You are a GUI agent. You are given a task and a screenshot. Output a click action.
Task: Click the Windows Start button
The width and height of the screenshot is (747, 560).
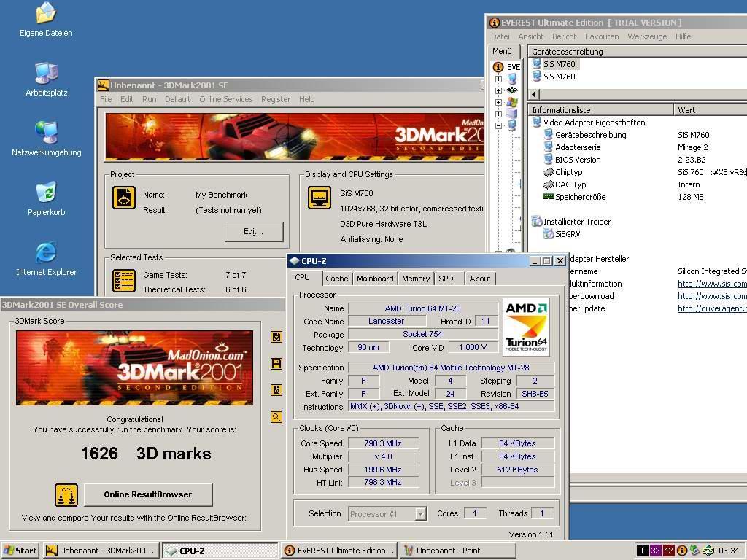point(20,551)
